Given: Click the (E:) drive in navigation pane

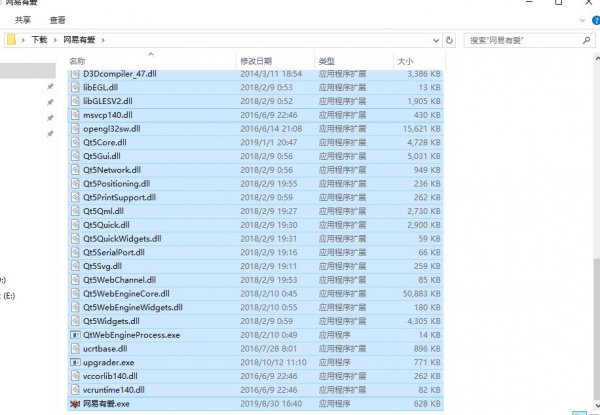Looking at the screenshot, I should coord(8,296).
